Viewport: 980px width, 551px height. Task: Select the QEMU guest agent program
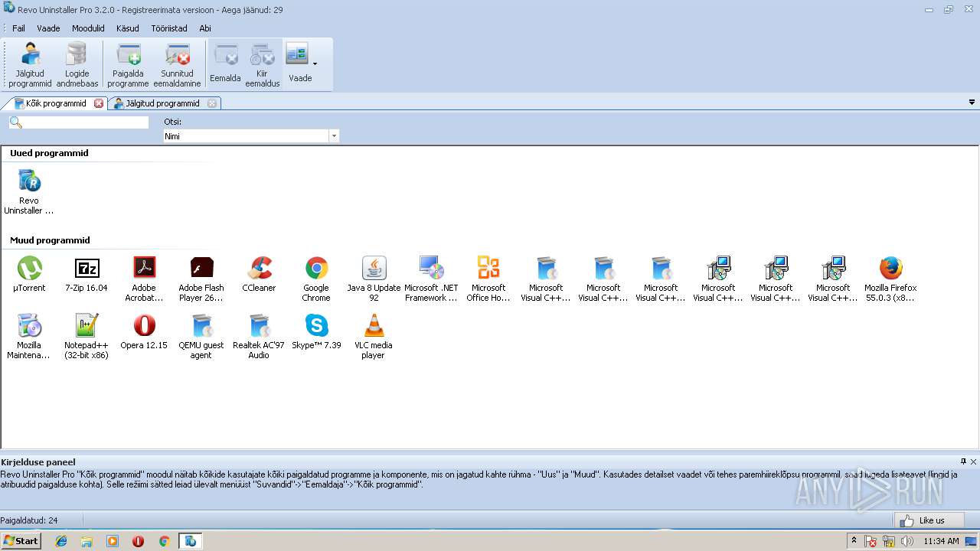coord(201,337)
